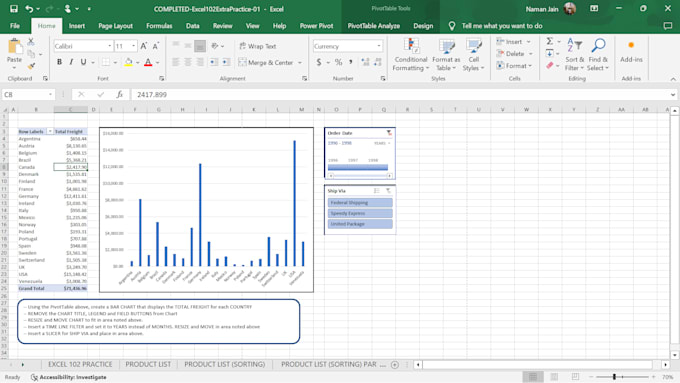Click in the formula bar showing 2417.899
The height and width of the screenshot is (383, 680).
click(399, 95)
